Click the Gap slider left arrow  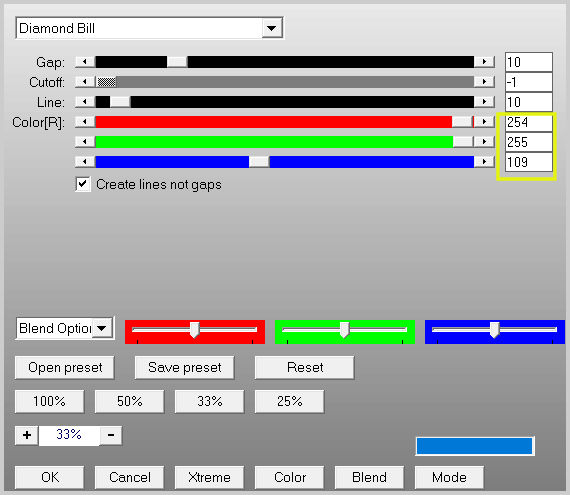pos(85,62)
